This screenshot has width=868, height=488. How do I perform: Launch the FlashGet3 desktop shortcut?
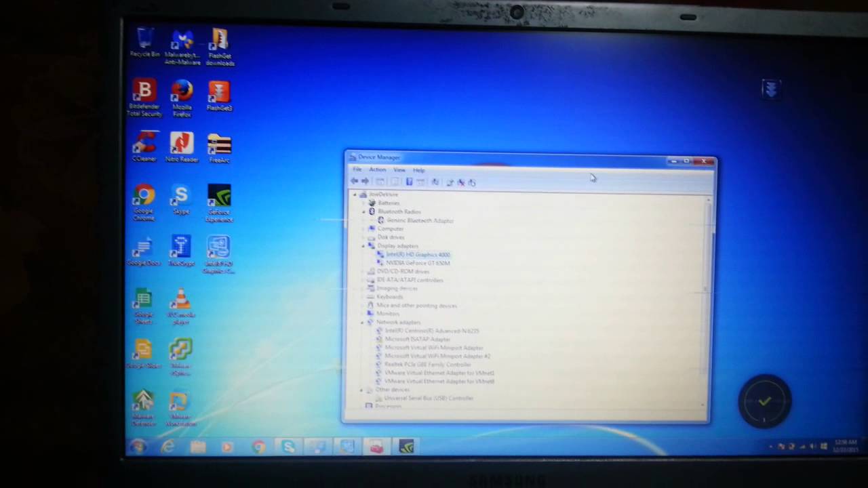click(219, 96)
